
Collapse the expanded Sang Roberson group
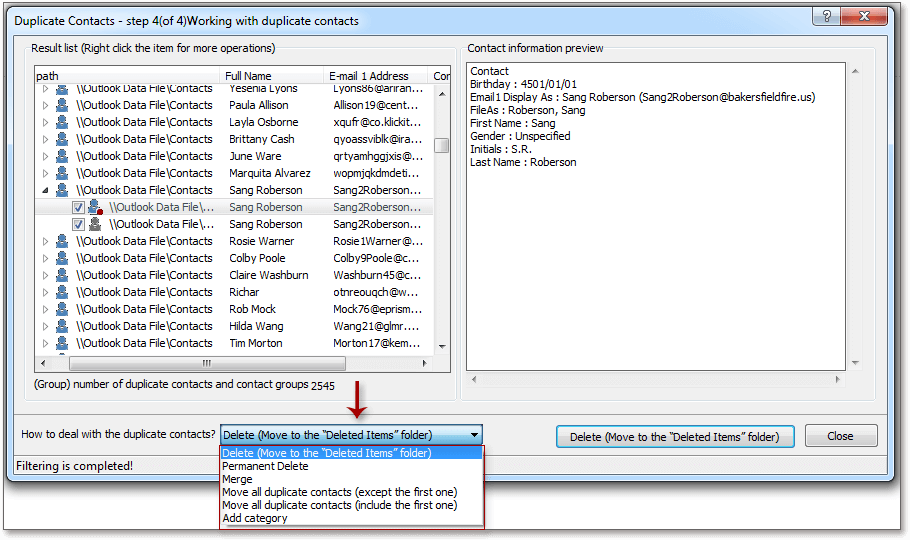(45, 190)
